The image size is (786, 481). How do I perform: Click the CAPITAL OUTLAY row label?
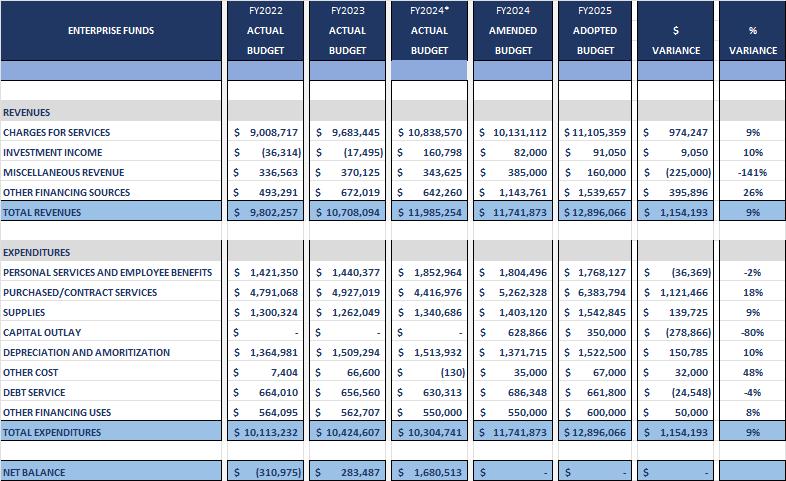pyautogui.click(x=42, y=333)
